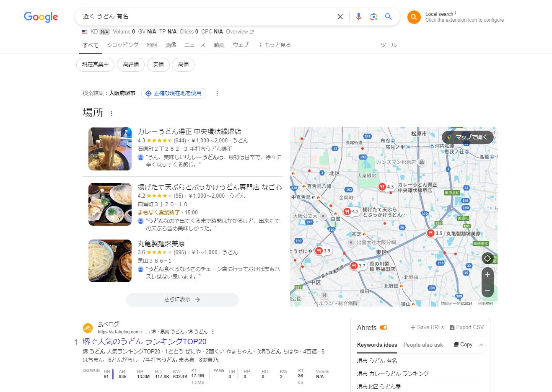Click the Tabelog favicon beside the result
552x392 pixels.
click(x=88, y=328)
